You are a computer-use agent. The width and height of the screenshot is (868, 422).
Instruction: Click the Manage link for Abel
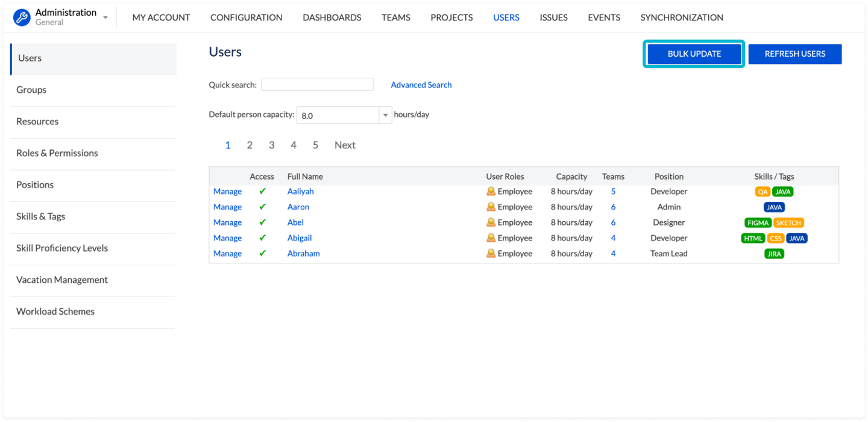pyautogui.click(x=227, y=222)
